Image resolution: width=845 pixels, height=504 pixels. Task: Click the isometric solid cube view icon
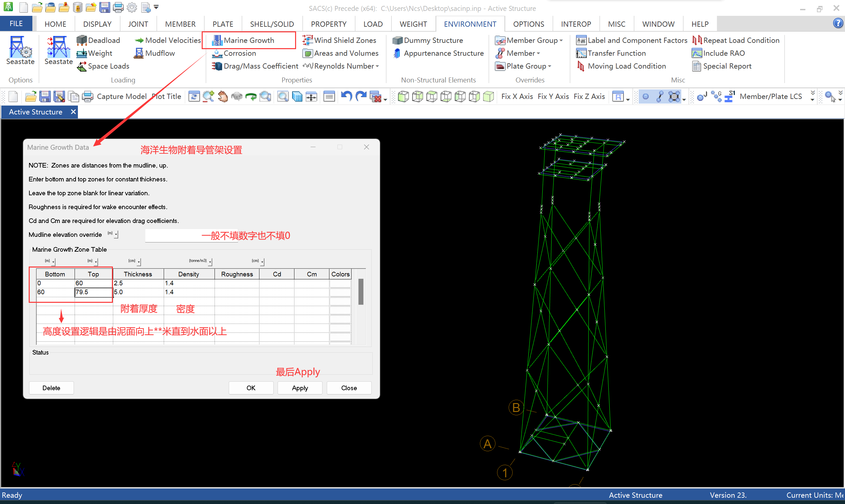point(488,96)
